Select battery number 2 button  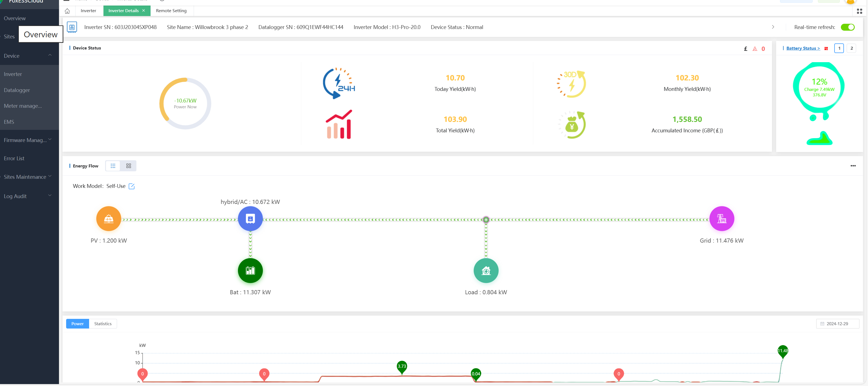pos(851,48)
